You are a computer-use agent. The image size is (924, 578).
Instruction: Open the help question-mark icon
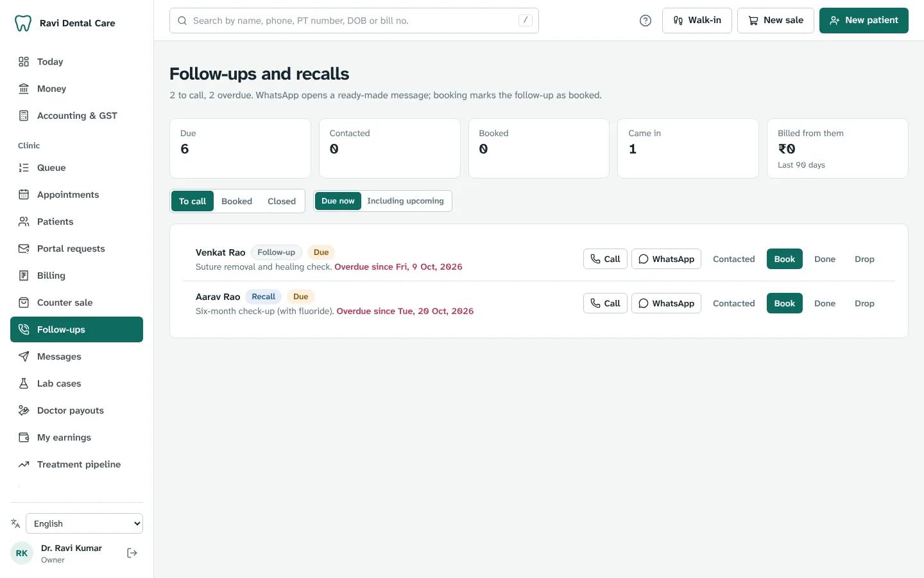[x=646, y=21]
